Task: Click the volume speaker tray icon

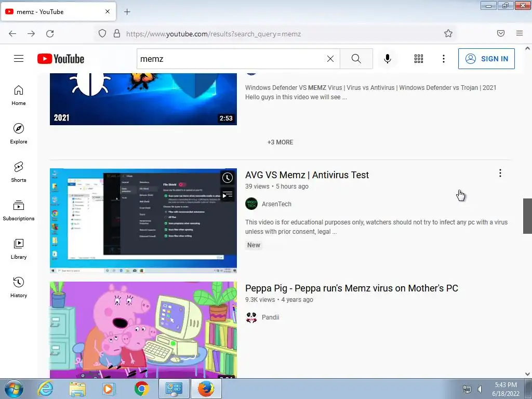Action: [x=480, y=389]
